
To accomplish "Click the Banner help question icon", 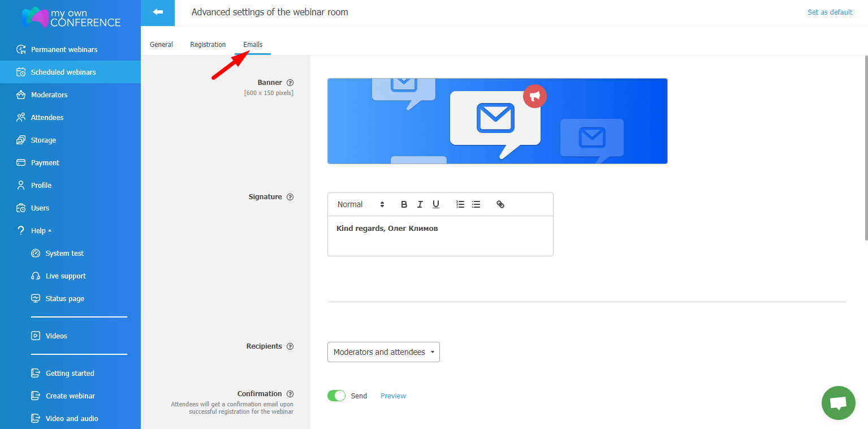I will pyautogui.click(x=290, y=83).
